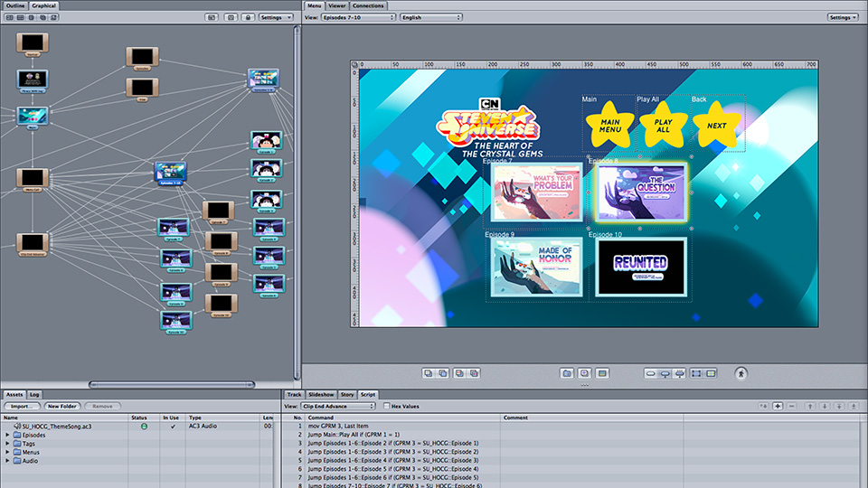This screenshot has height=488, width=868.
Task: Click the speaker icon of SU_HOCG_ThemeSong.ac3
Action: [x=17, y=426]
